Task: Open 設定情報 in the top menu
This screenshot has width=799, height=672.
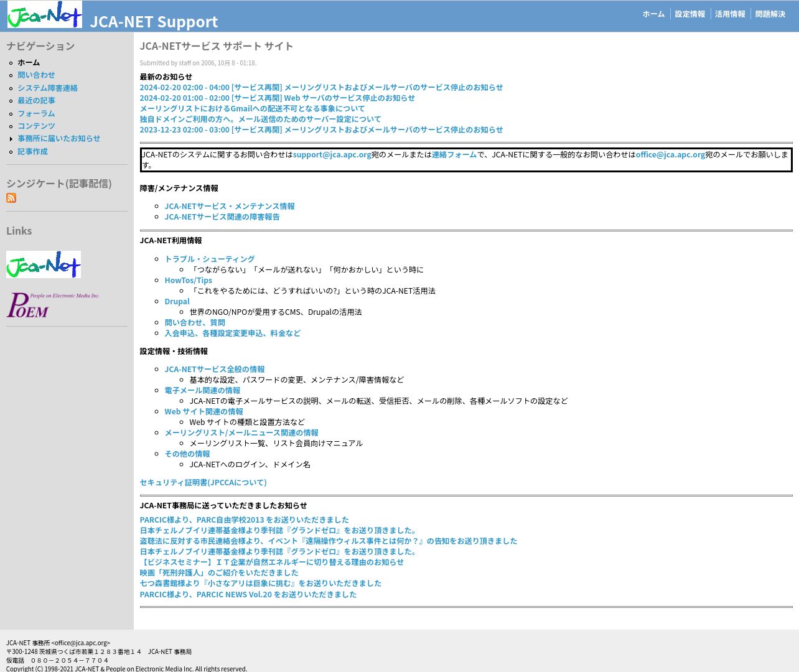Action: pos(690,14)
